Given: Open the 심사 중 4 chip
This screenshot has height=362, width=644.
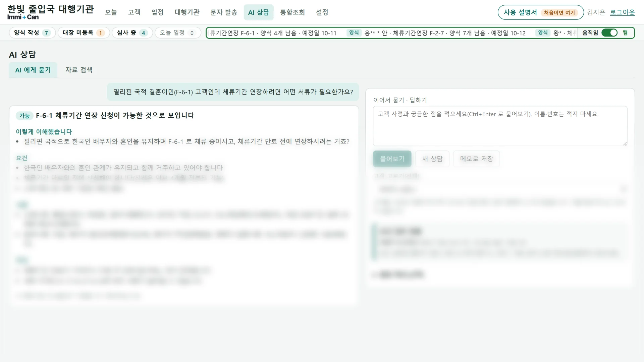Looking at the screenshot, I should pos(132,33).
